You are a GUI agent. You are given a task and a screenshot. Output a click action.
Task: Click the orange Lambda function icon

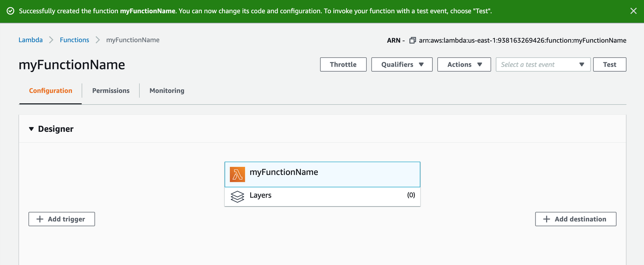coord(237,175)
